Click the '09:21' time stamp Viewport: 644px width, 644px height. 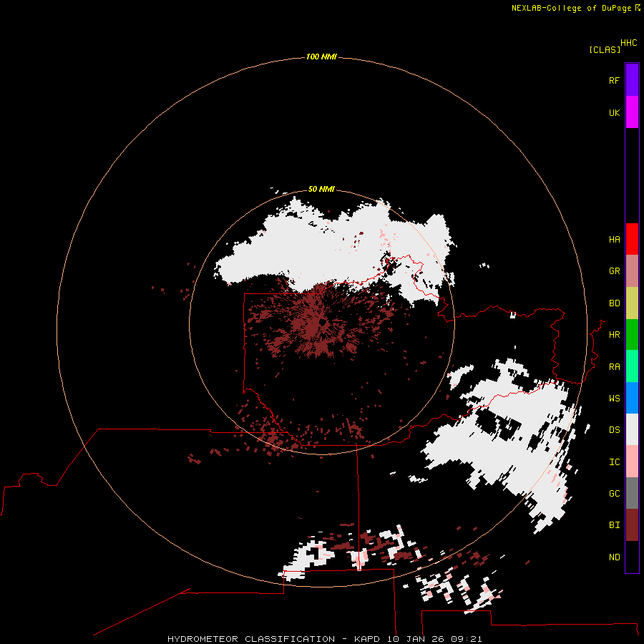(466, 639)
